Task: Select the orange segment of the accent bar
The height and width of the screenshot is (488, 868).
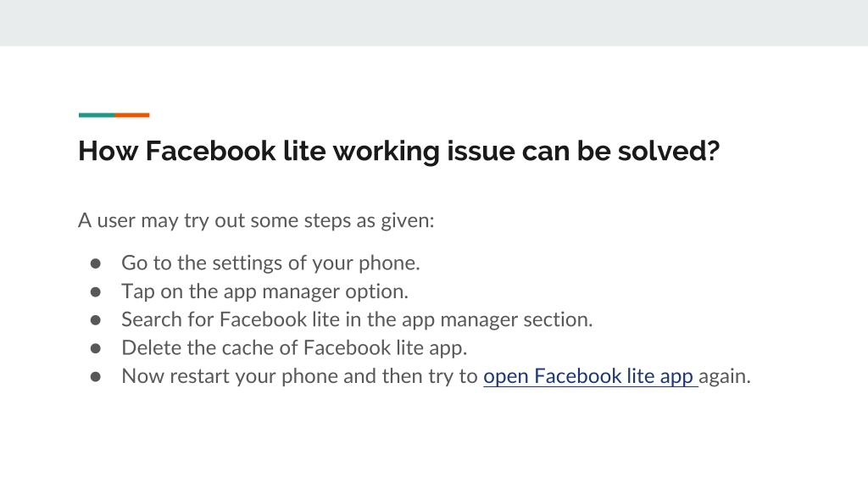Action: point(132,115)
